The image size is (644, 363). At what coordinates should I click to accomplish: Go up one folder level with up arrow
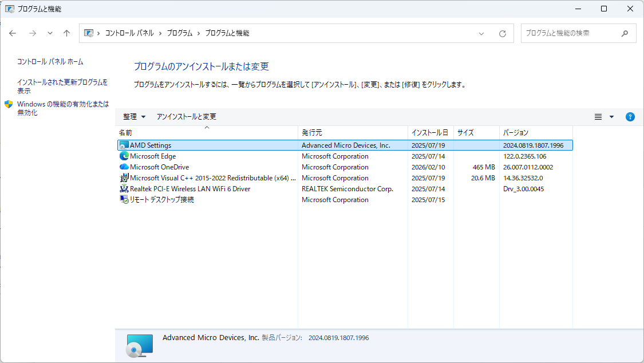[x=66, y=33]
